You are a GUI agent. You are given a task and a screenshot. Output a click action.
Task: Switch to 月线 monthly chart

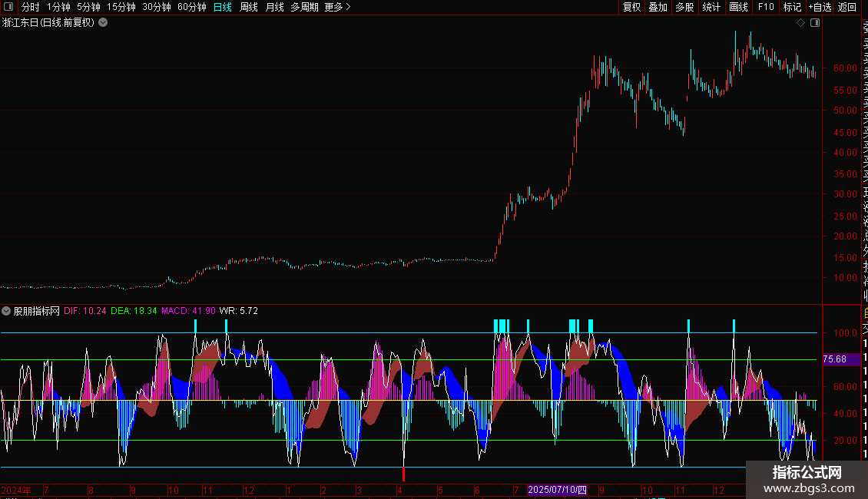(274, 7)
